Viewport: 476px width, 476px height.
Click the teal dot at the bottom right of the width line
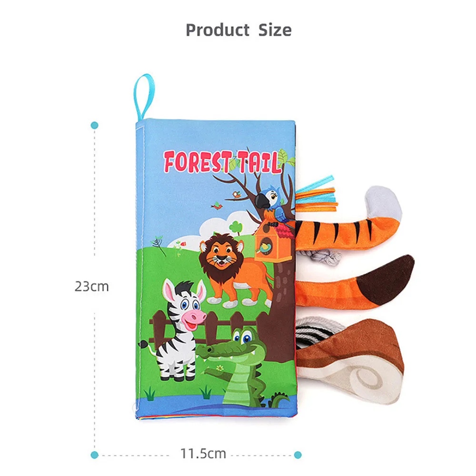click(298, 455)
